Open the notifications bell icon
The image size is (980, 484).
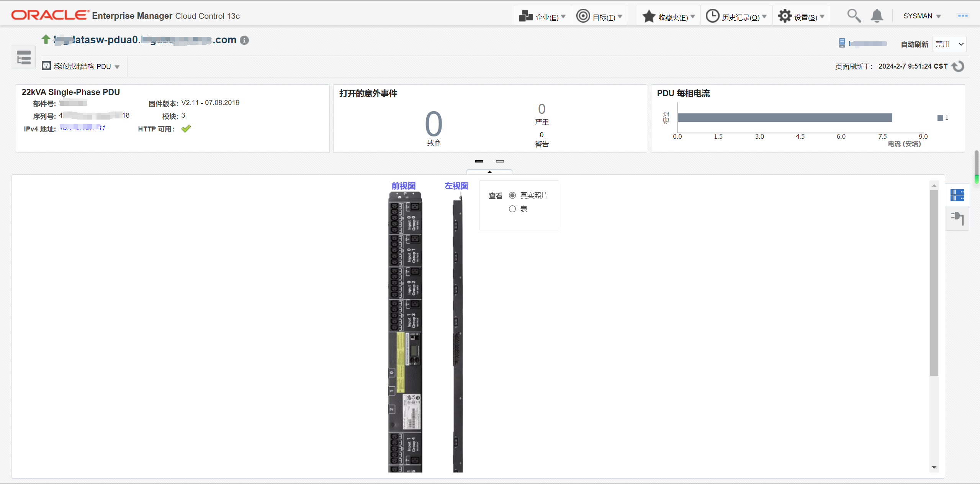pyautogui.click(x=877, y=16)
